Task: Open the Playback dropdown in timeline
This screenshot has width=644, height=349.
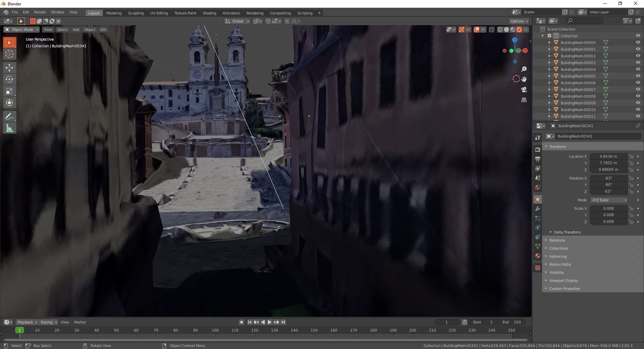Action: coord(27,322)
